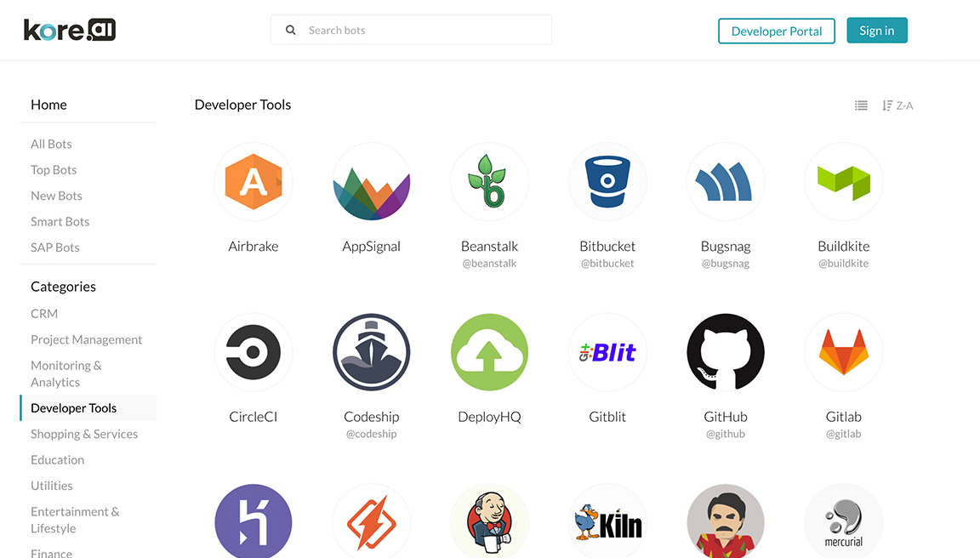980x558 pixels.
Task: Focus the Search bots field
Action: click(x=411, y=30)
